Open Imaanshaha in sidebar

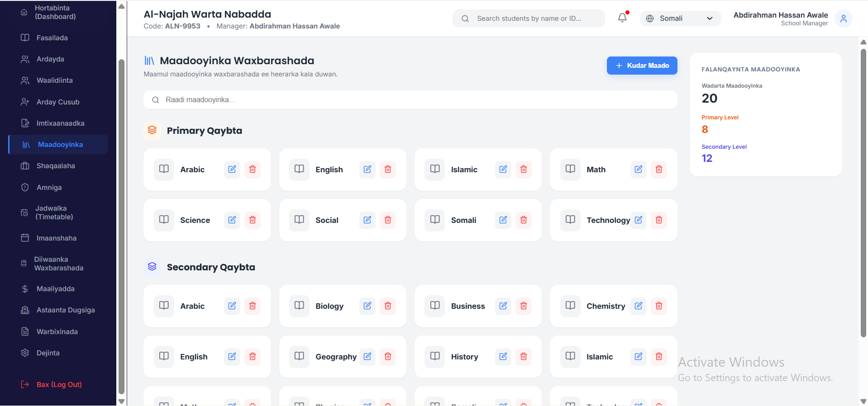(x=58, y=238)
